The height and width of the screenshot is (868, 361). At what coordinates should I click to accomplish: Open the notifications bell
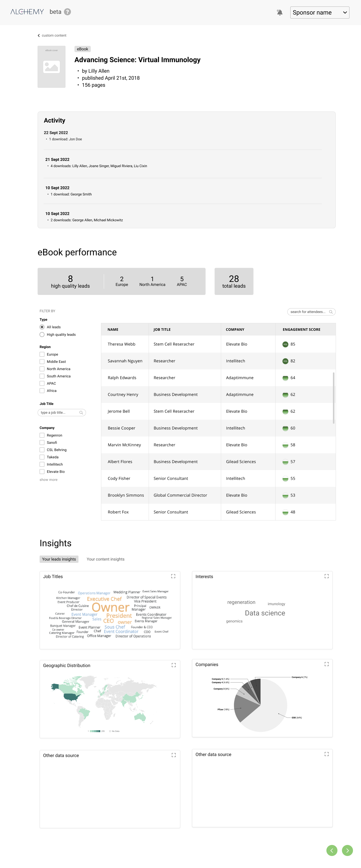pyautogui.click(x=280, y=13)
